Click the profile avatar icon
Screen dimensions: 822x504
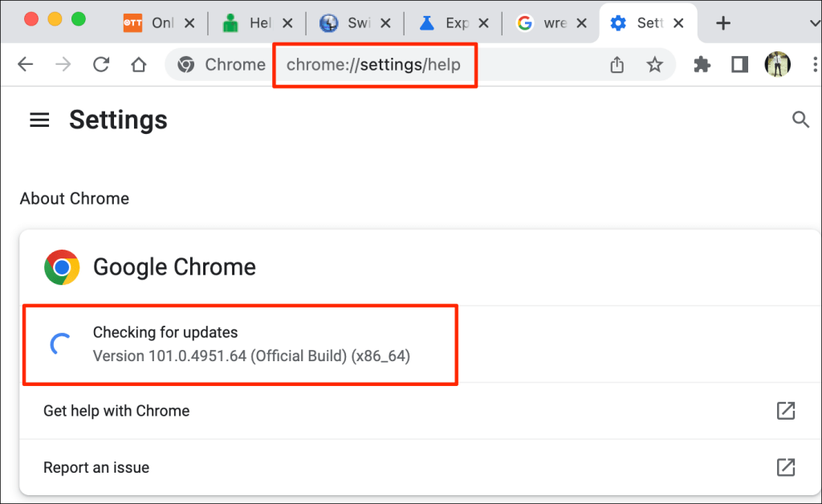(778, 64)
